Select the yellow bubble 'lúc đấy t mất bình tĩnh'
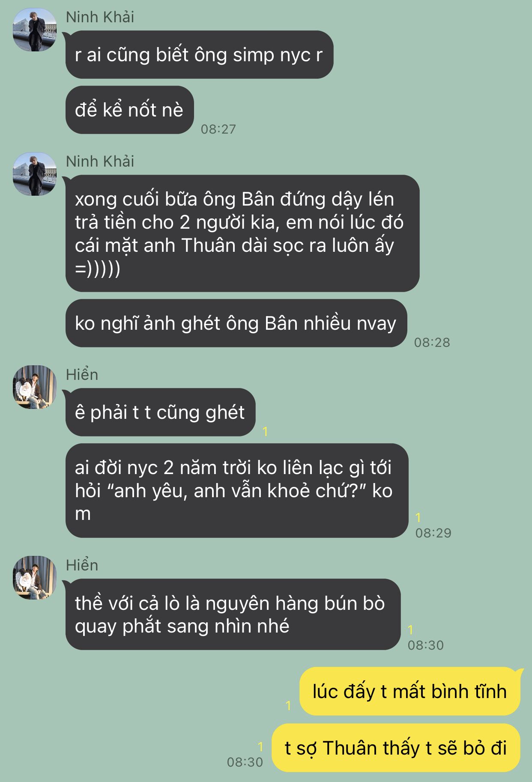The width and height of the screenshot is (532, 782). (x=410, y=691)
